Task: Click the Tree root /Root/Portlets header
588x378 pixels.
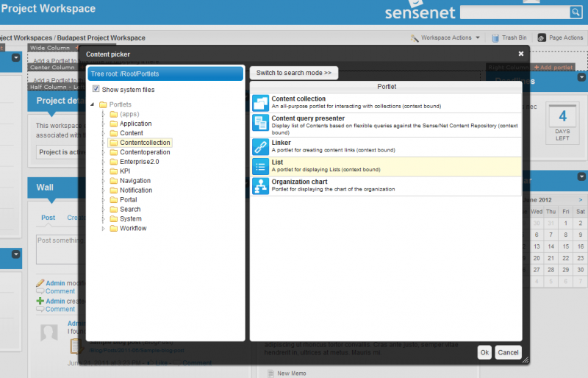Action: pos(165,74)
